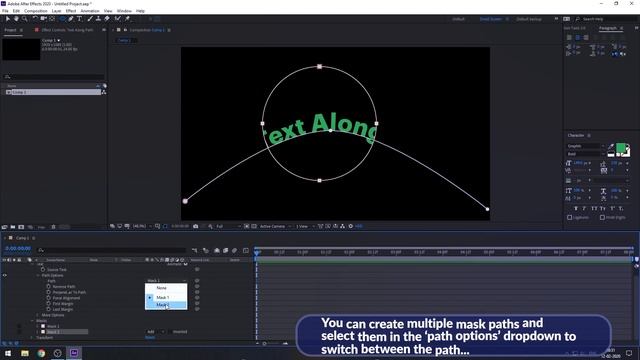Open the resolution Full dropdown
The height and width of the screenshot is (360, 640).
pyautogui.click(x=228, y=226)
